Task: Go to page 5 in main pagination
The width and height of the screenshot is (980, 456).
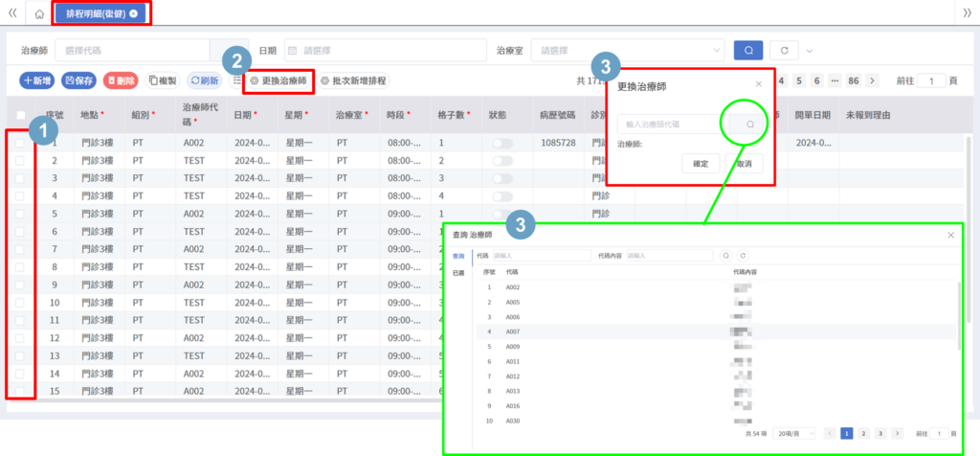Action: tap(799, 80)
